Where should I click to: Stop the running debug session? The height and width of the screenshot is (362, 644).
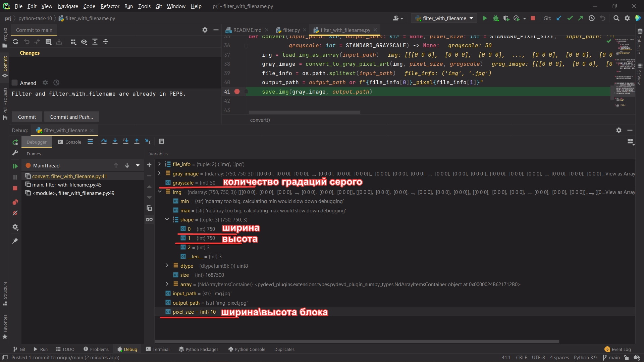tap(15, 188)
